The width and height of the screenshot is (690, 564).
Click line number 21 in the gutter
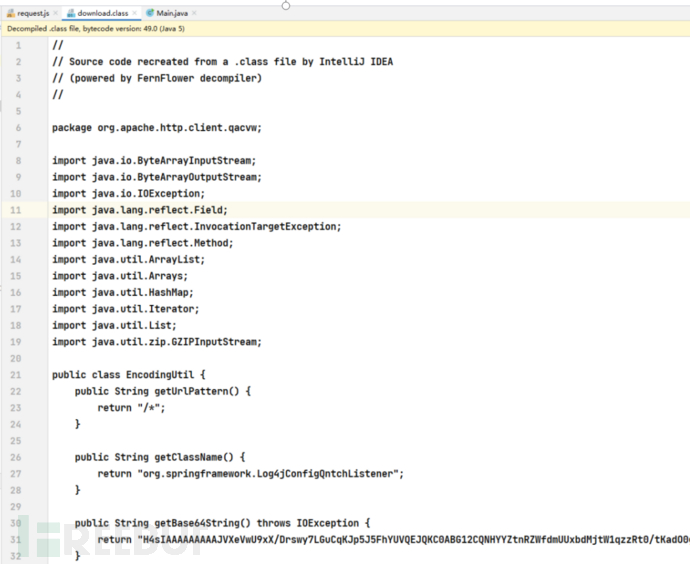(x=16, y=375)
